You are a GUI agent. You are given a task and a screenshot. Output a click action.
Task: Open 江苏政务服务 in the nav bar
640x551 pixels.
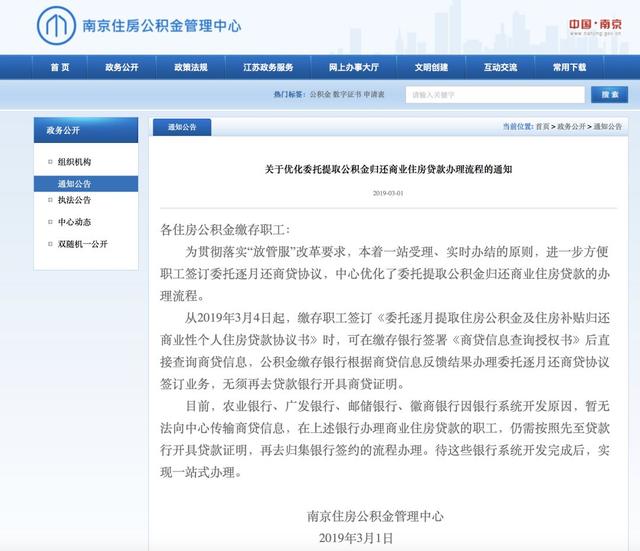click(268, 67)
